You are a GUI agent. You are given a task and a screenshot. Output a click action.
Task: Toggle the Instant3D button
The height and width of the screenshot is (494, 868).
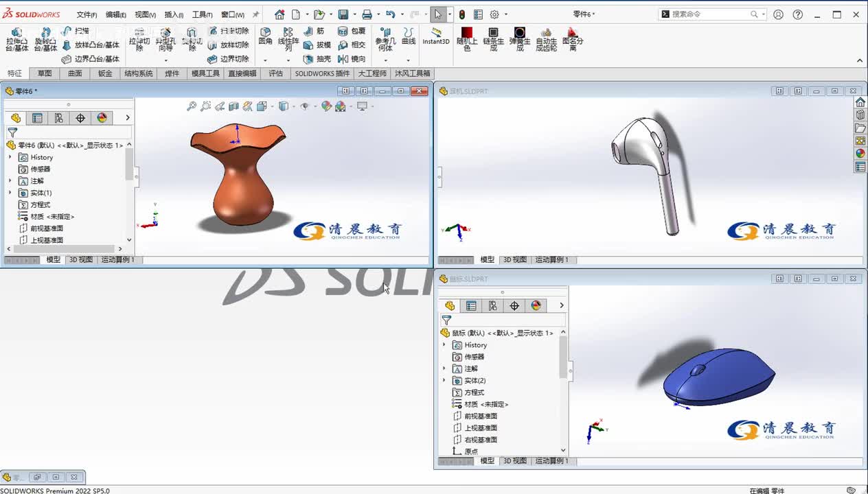pos(435,36)
